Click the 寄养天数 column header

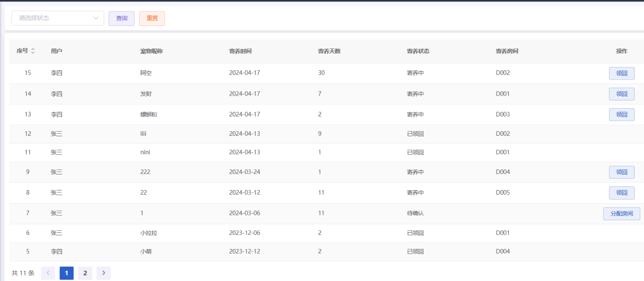pyautogui.click(x=329, y=51)
